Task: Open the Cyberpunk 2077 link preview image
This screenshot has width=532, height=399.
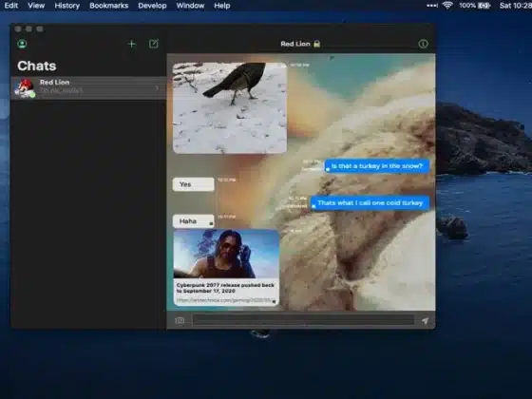Action: (226, 255)
